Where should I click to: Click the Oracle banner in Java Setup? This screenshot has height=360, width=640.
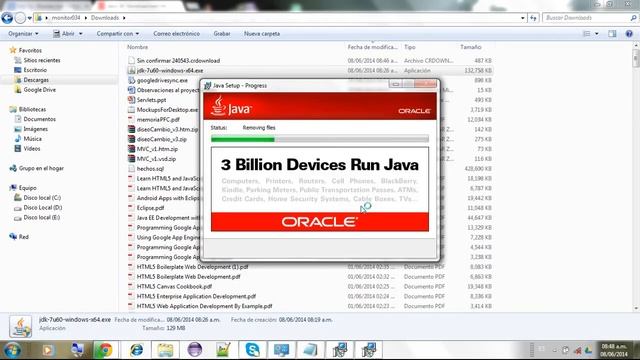click(x=320, y=222)
